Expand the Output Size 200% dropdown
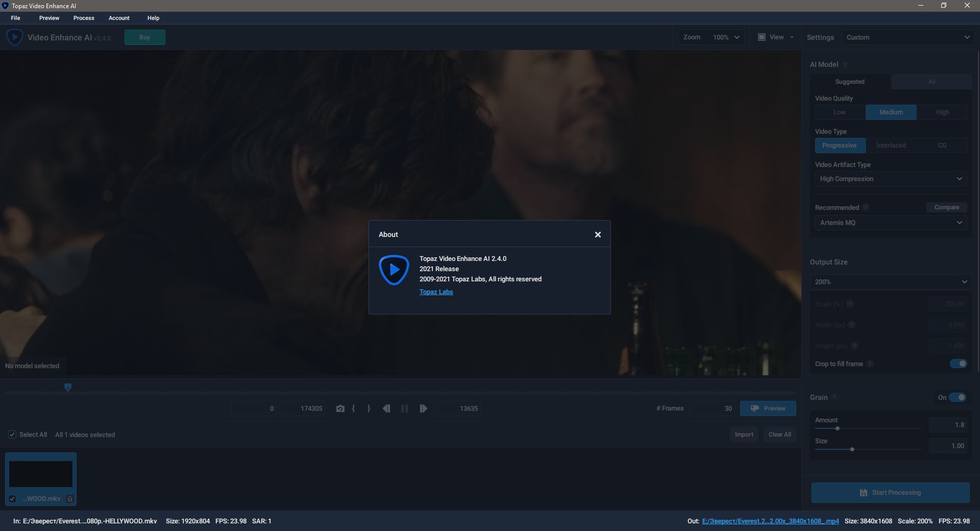This screenshot has height=531, width=980. coord(891,282)
